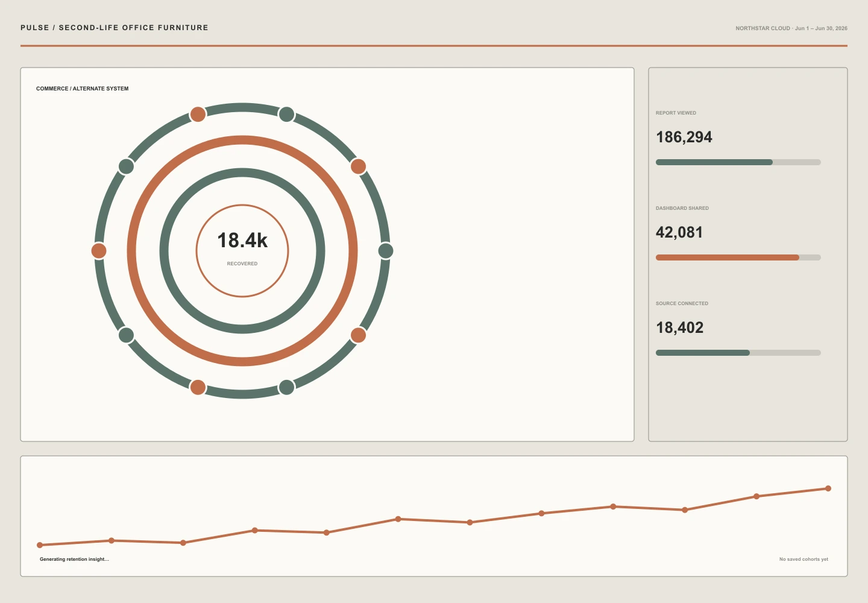Click the top orange node on outer ring

tap(198, 114)
